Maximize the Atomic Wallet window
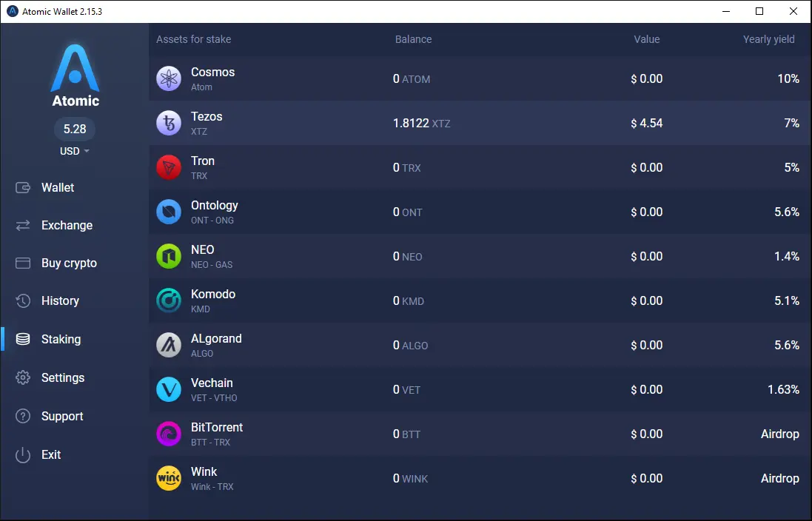Viewport: 812px width, 521px height. (x=759, y=11)
